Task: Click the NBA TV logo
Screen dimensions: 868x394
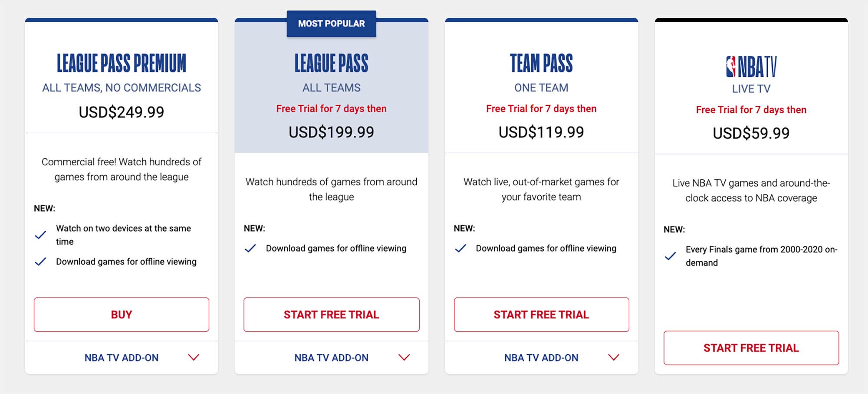Action: (x=751, y=66)
